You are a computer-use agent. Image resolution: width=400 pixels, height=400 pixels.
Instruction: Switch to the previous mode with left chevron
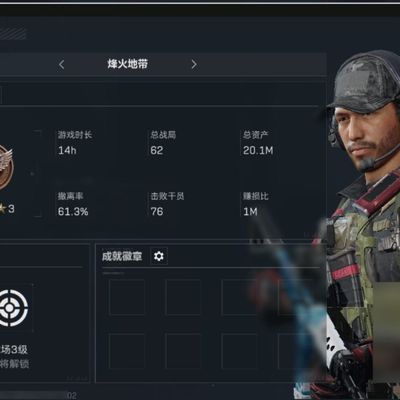click(x=62, y=64)
